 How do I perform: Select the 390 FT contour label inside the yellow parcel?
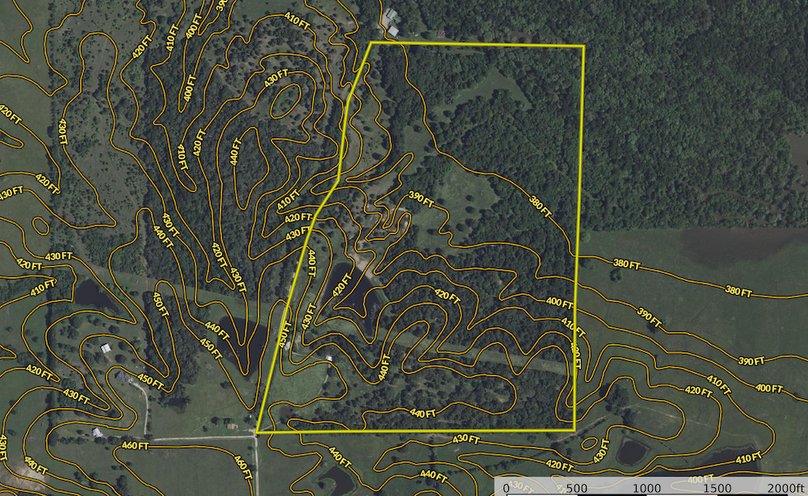(421, 199)
